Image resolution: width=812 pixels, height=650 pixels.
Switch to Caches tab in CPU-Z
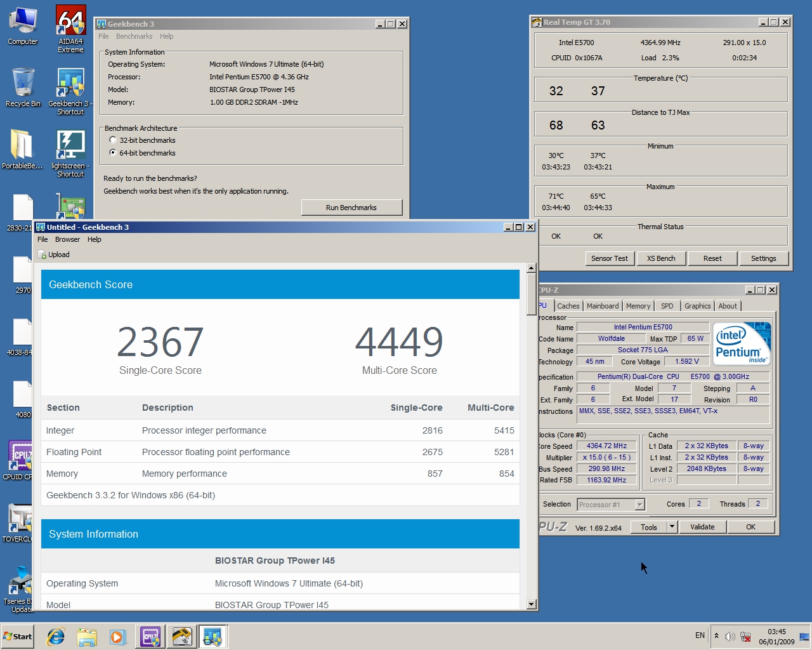click(x=568, y=306)
